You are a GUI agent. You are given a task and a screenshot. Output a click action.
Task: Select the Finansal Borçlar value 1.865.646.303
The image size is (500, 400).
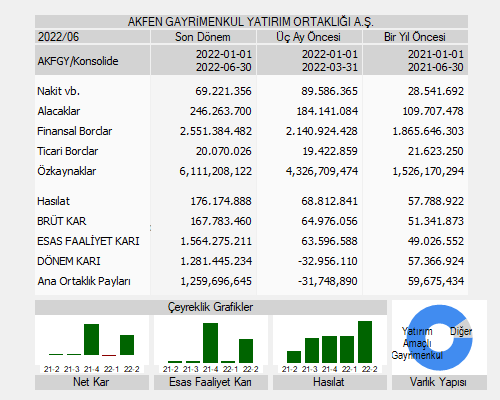[428, 131]
